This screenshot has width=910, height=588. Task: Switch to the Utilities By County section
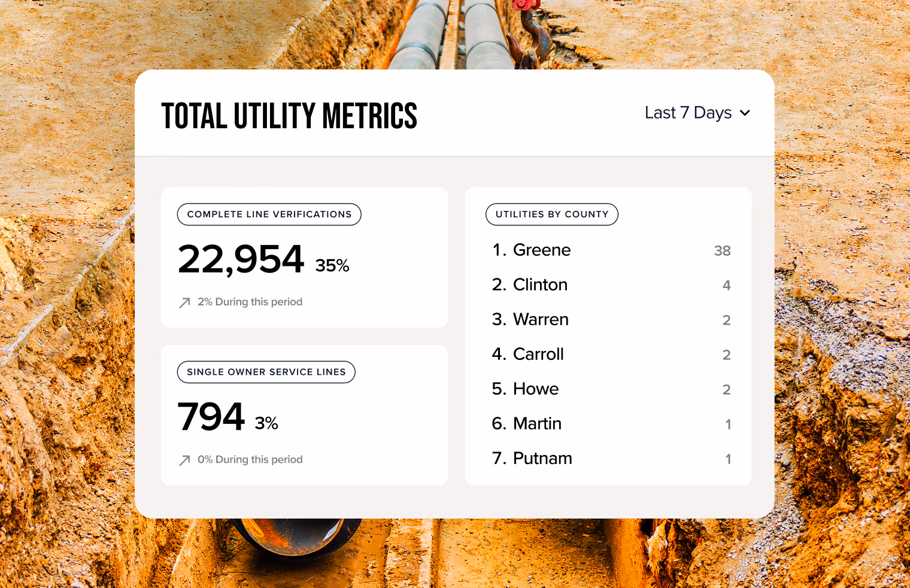click(x=551, y=214)
